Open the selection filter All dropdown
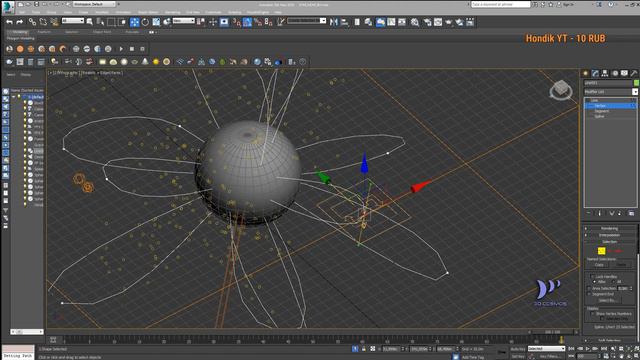640x360 pixels. (x=73, y=20)
